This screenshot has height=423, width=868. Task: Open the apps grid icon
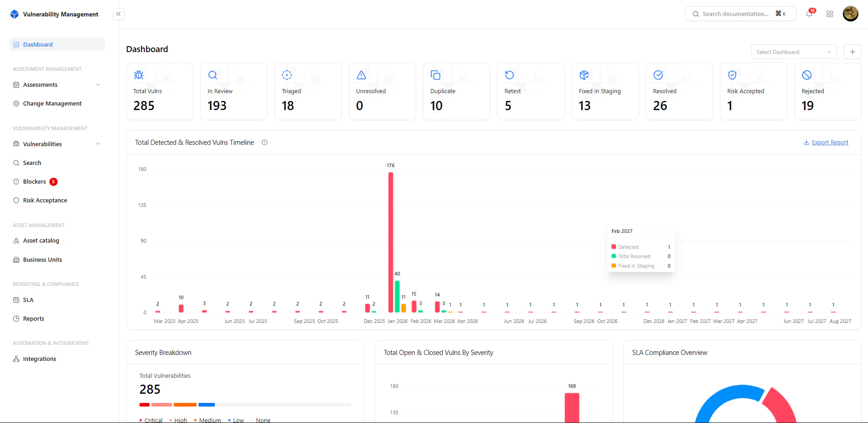tap(830, 14)
